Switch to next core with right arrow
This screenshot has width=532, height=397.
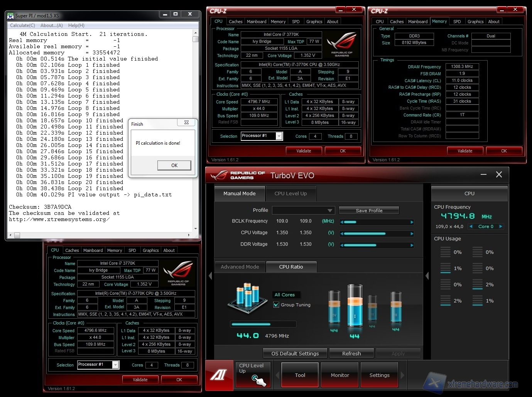tap(501, 226)
